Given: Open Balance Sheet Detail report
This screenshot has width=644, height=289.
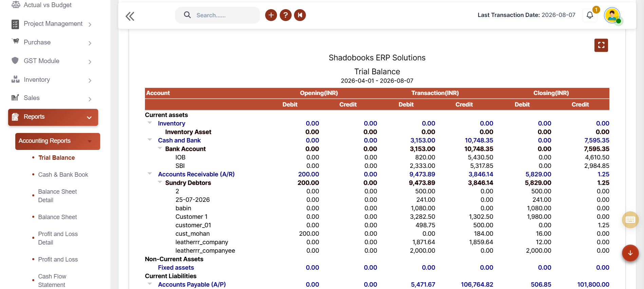Looking at the screenshot, I should [x=58, y=196].
